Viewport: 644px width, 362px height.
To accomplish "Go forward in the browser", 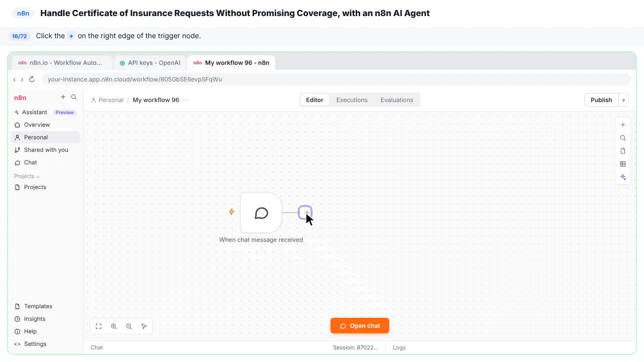I will coord(22,79).
